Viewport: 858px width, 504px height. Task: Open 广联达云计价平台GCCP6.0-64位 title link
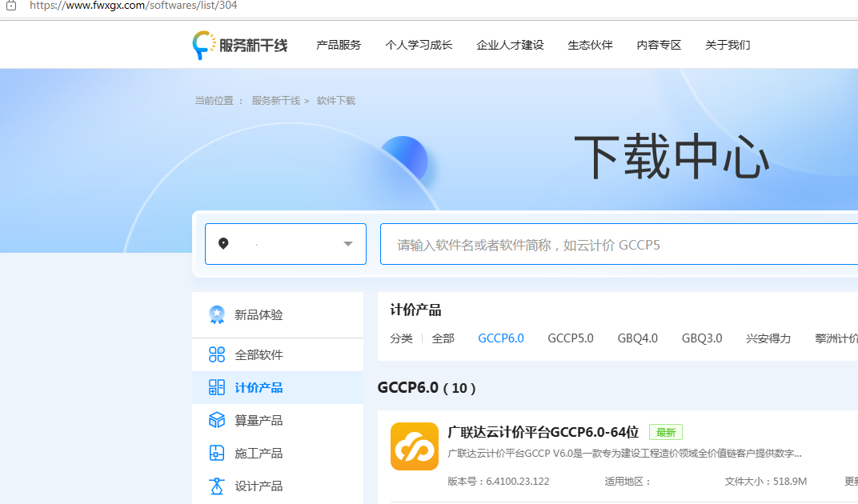543,432
